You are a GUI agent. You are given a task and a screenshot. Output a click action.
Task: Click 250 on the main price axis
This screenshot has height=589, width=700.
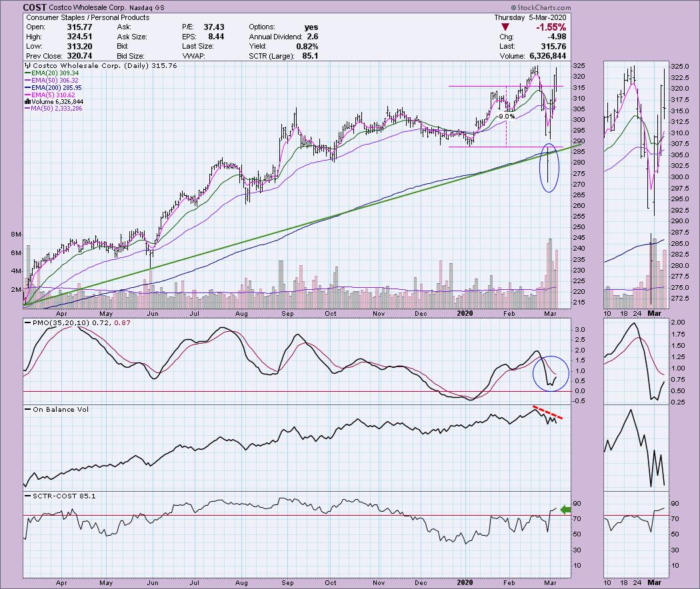tap(579, 227)
